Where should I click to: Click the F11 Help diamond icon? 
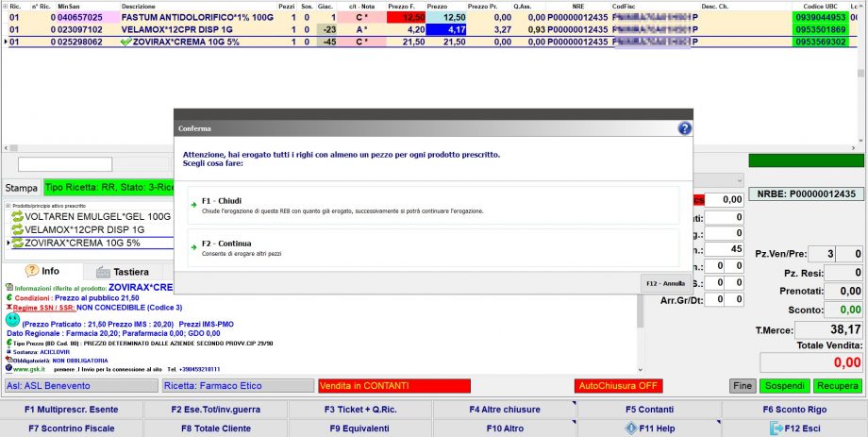(629, 428)
